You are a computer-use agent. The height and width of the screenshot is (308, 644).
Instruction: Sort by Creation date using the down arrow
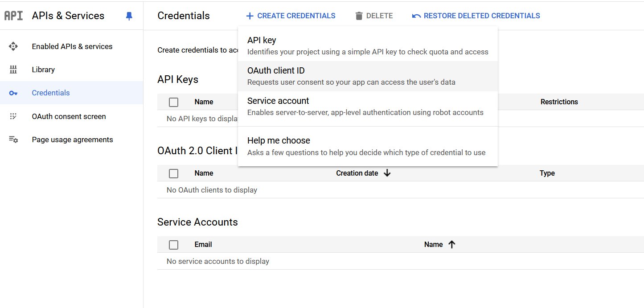(387, 173)
